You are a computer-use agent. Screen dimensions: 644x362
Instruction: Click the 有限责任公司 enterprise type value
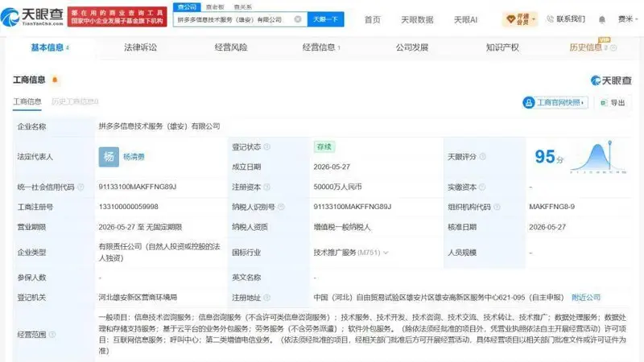[x=159, y=252]
